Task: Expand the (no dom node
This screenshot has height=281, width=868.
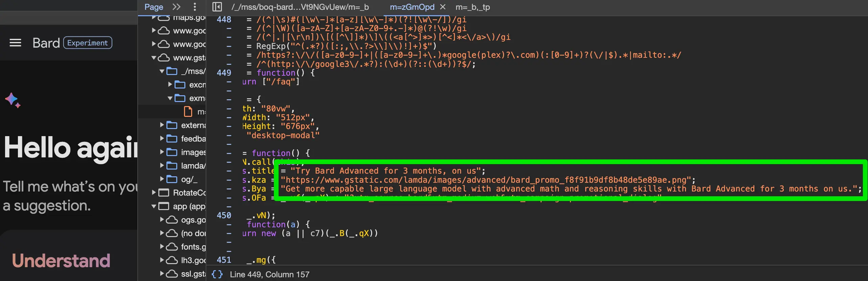Action: [162, 233]
